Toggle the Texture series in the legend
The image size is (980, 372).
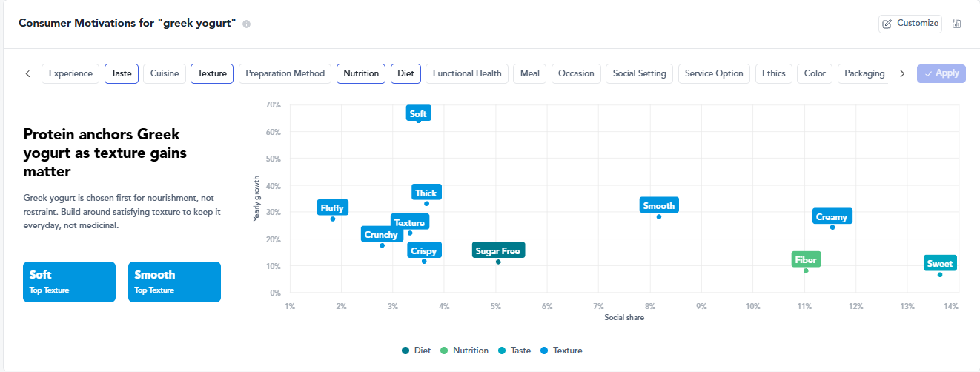click(x=561, y=351)
